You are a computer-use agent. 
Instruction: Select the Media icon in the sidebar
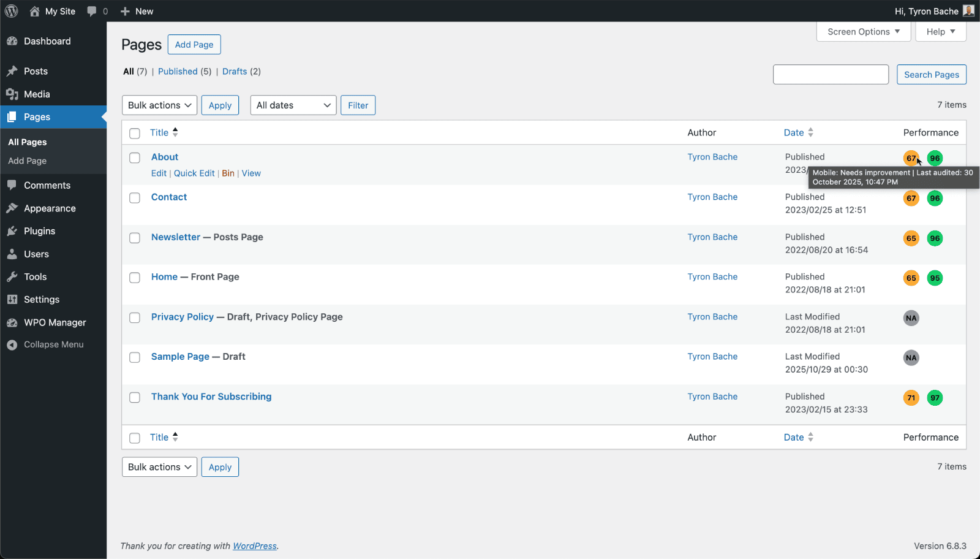pos(13,94)
